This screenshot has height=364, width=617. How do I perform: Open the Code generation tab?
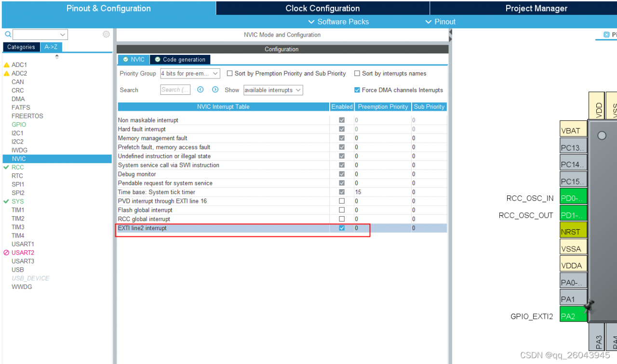tap(180, 60)
